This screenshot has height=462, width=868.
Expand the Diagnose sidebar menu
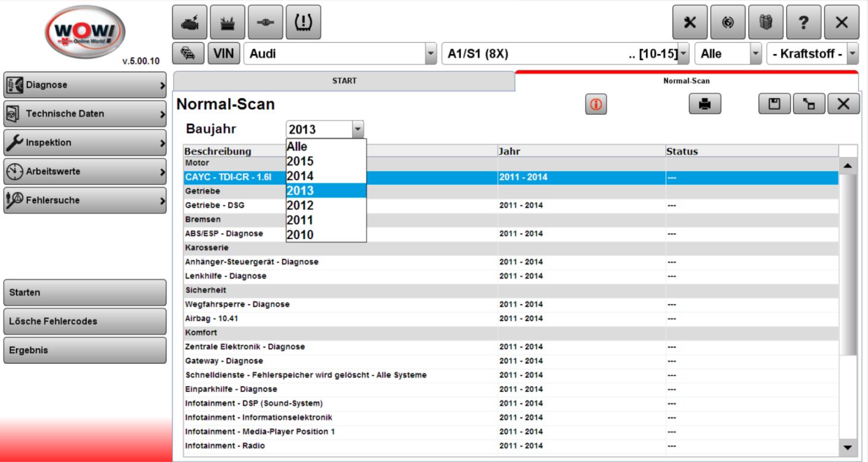click(x=85, y=85)
